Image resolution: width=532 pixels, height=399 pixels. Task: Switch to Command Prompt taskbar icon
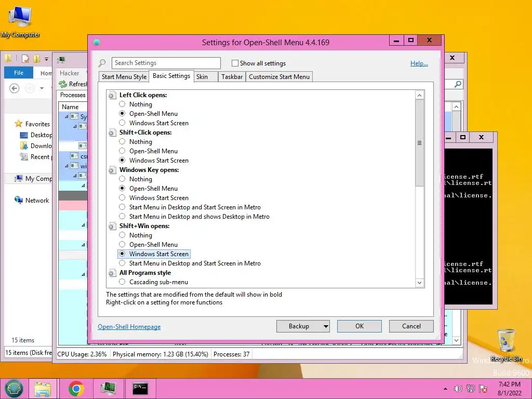pos(140,389)
